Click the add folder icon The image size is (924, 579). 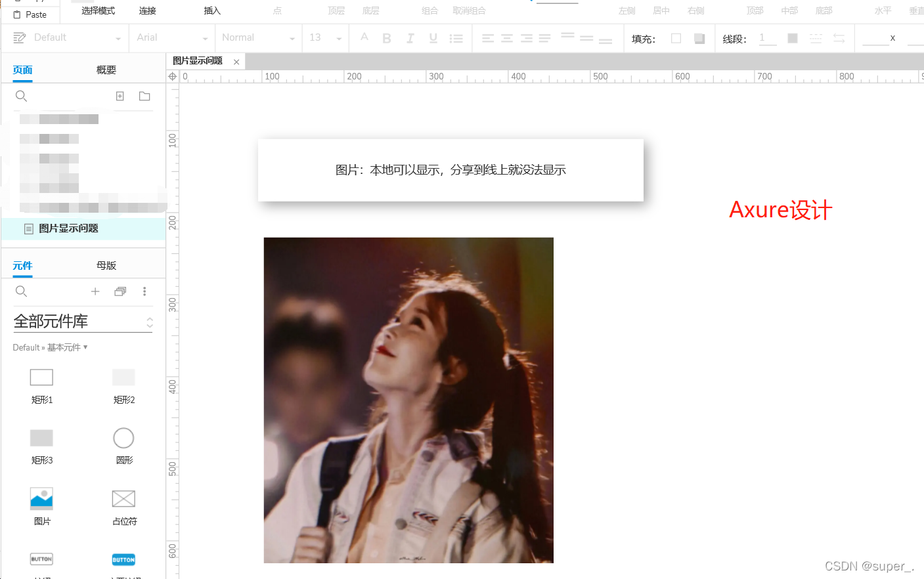pos(144,96)
